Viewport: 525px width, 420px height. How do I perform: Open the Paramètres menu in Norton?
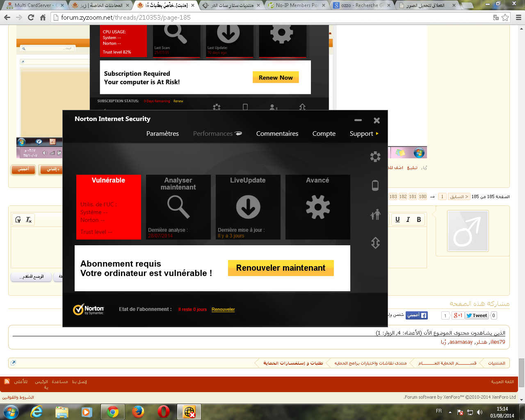tap(162, 134)
